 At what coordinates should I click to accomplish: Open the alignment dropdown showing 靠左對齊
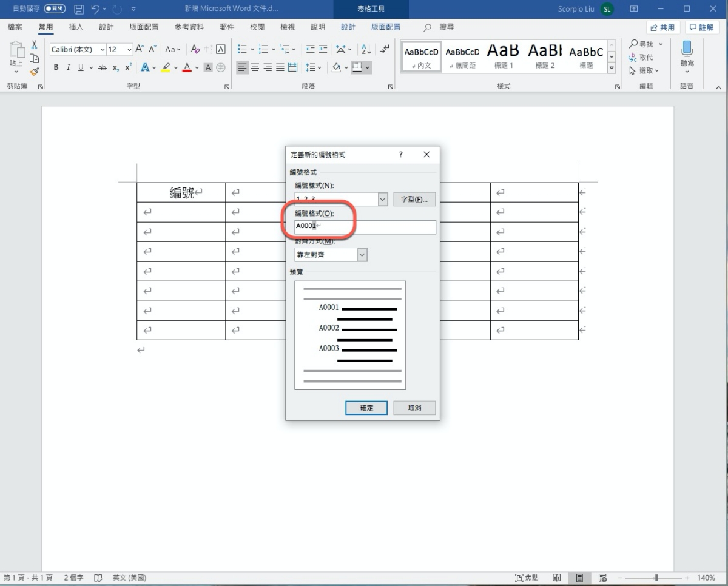(x=362, y=255)
